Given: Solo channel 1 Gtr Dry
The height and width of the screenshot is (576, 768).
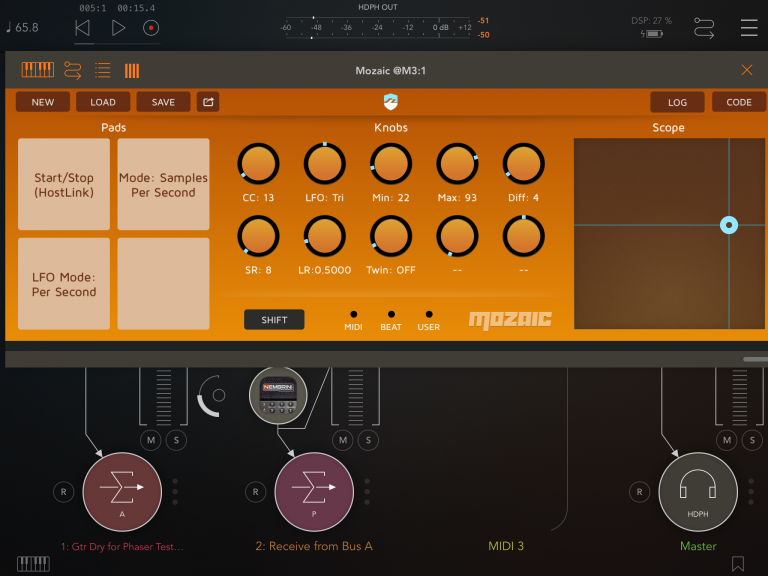Looking at the screenshot, I should click(x=176, y=440).
